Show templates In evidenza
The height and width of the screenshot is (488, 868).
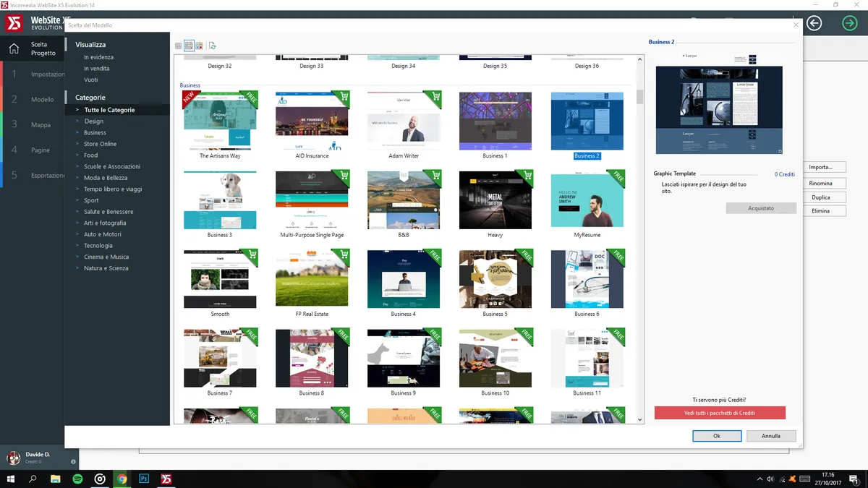click(98, 57)
